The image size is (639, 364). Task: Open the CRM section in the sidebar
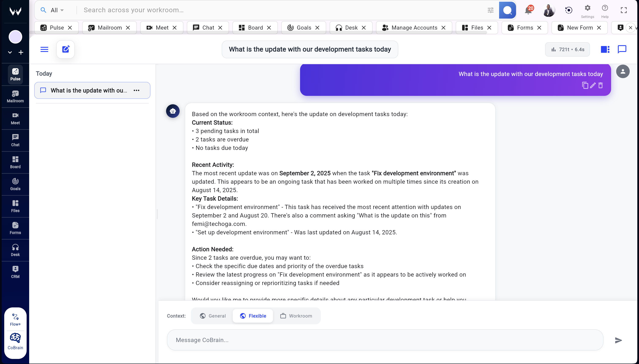(x=15, y=271)
